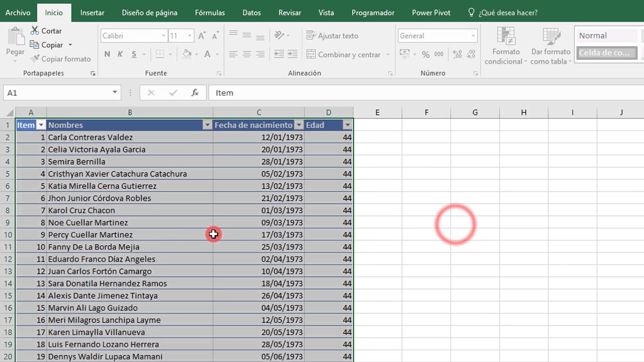Click the formula bar showing Item
The image size is (644, 362).
coord(426,93)
